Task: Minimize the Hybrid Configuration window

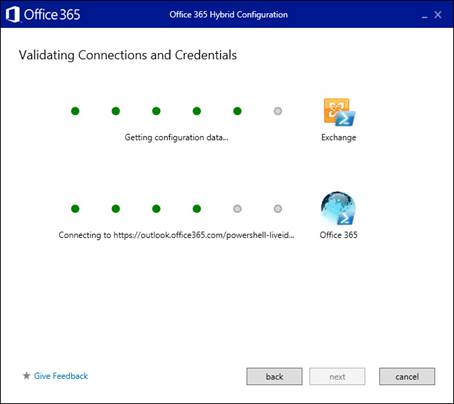Action: point(425,15)
